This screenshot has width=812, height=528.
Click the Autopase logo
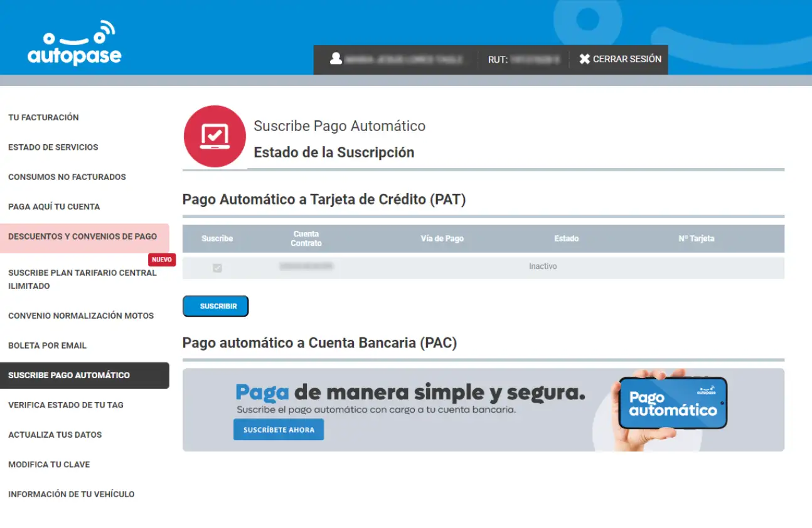tap(74, 43)
